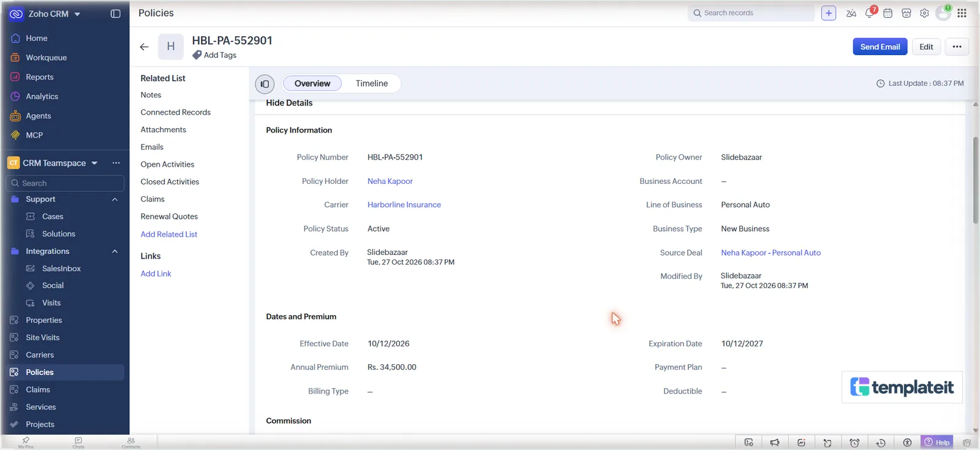Click the vertical page scrollbar
The height and width of the screenshot is (450, 980).
coord(975,180)
